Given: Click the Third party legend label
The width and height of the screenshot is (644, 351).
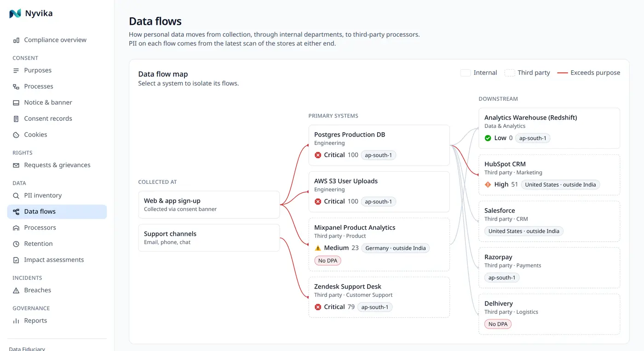Looking at the screenshot, I should click(x=534, y=73).
